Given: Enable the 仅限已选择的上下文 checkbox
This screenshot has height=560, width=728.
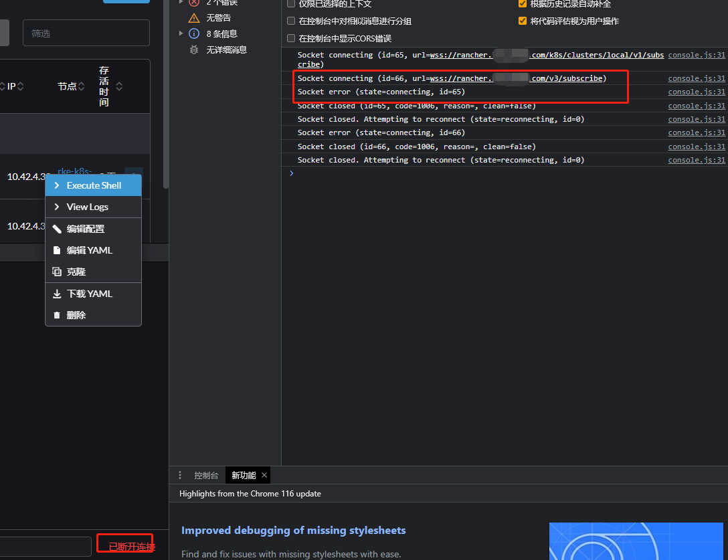Looking at the screenshot, I should 290,4.
